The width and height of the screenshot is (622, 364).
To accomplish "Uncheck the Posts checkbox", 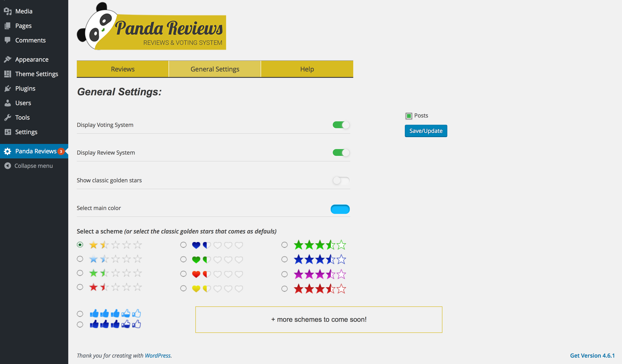I will (x=409, y=116).
